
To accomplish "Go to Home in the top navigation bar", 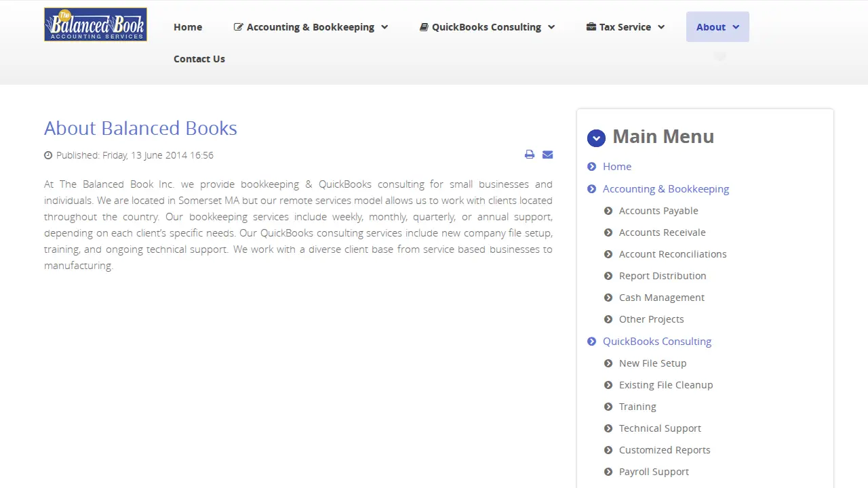I will 188,27.
